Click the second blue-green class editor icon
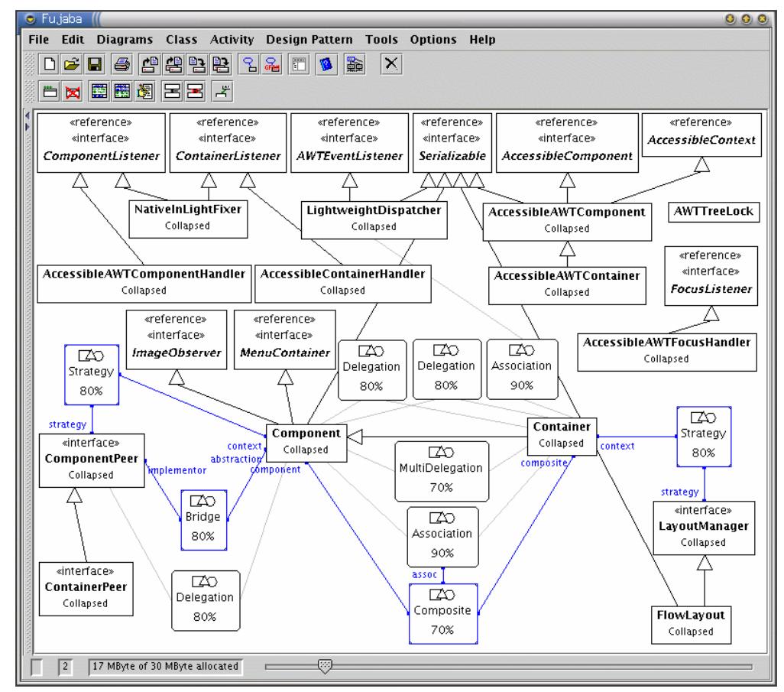 [122, 92]
